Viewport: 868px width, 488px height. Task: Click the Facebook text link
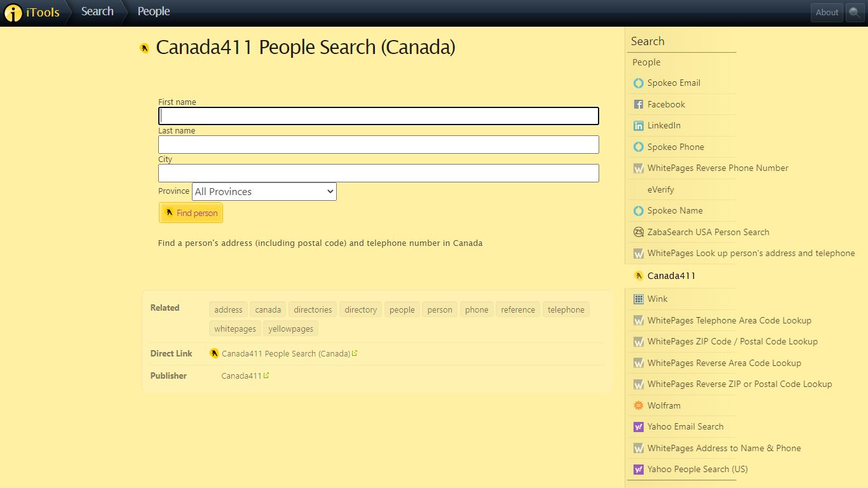point(666,104)
